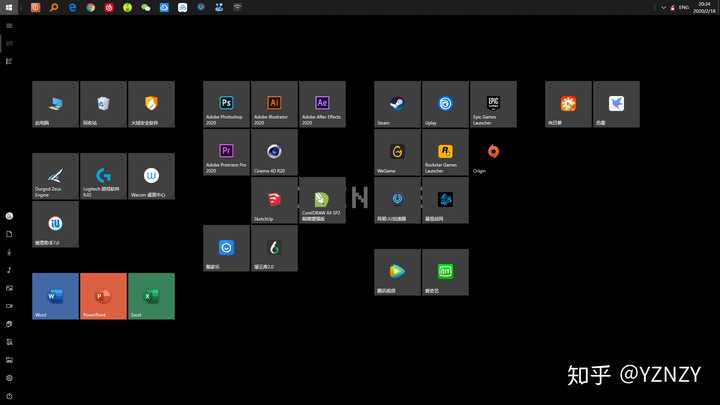720x405 pixels.
Task: Launch the orange shield security tile
Action: (x=152, y=104)
